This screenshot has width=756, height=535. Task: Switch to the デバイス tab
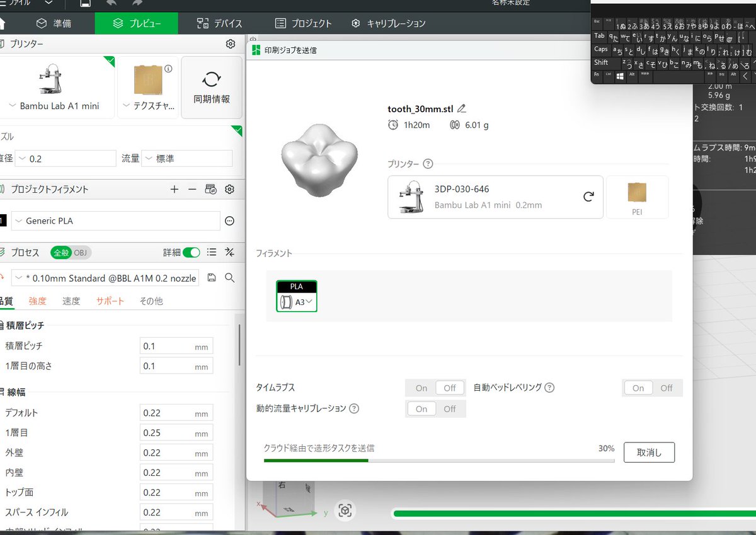click(220, 23)
